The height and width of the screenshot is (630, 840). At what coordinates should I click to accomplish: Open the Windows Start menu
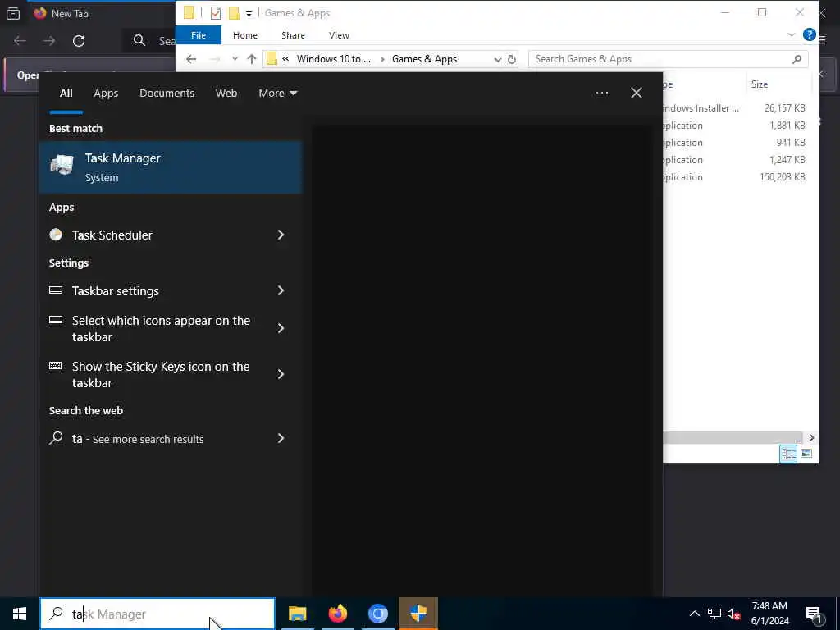point(20,614)
